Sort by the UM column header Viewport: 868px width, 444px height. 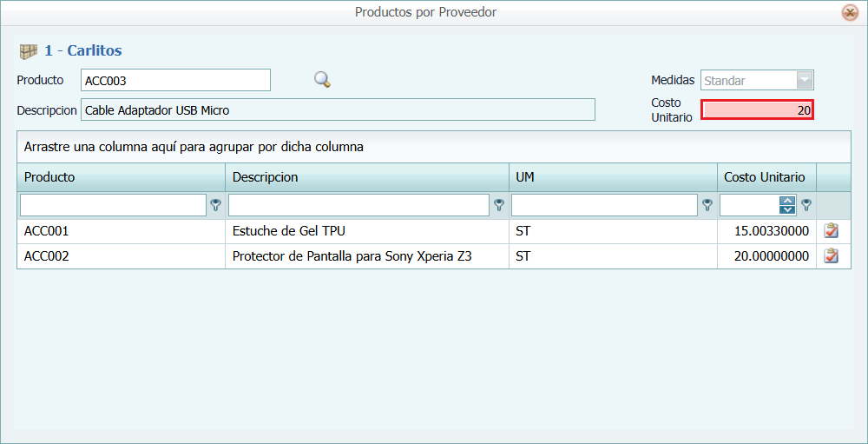525,177
